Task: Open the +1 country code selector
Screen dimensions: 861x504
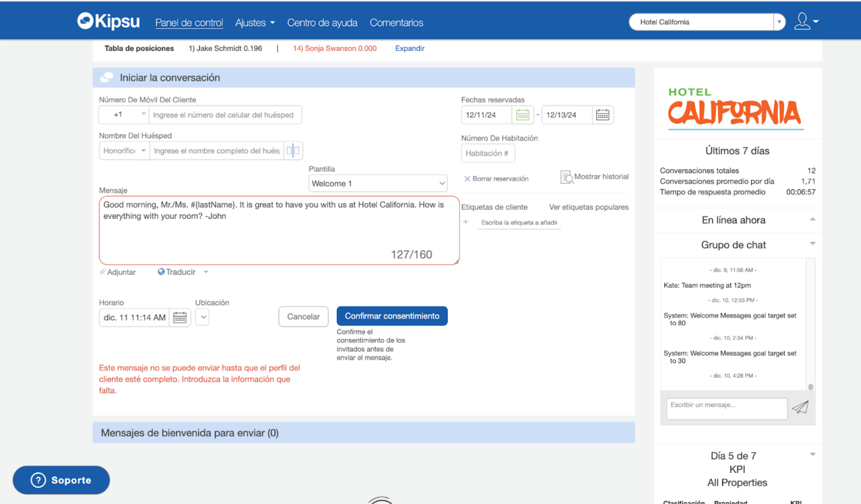Action: 124,115
